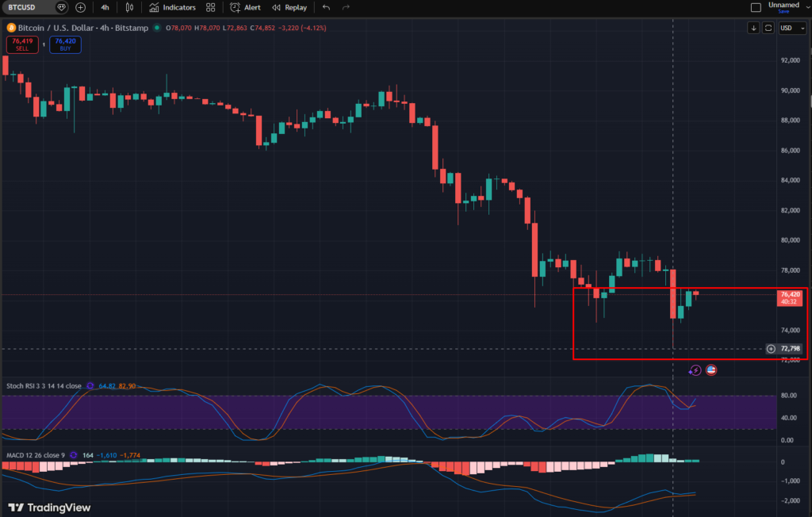
Task: Click the blue BUY 76,420 button
Action: coord(64,44)
